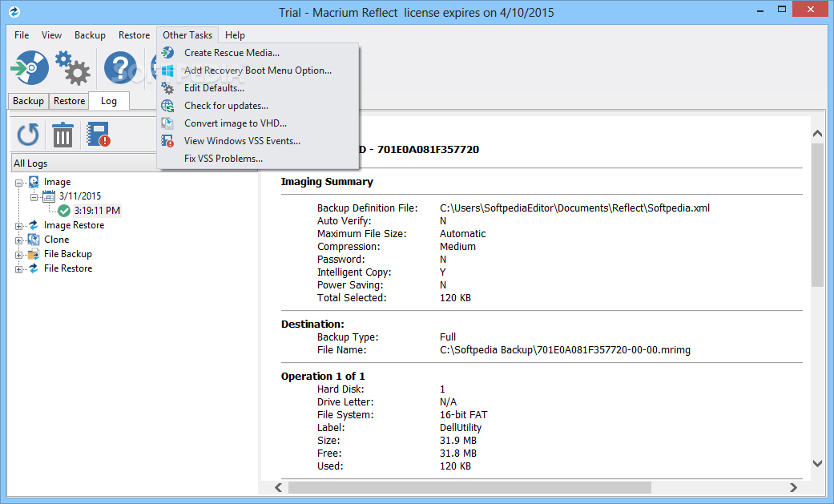Open the gears defaults settings toolbar icon
This screenshot has width=834, height=504.
point(72,67)
